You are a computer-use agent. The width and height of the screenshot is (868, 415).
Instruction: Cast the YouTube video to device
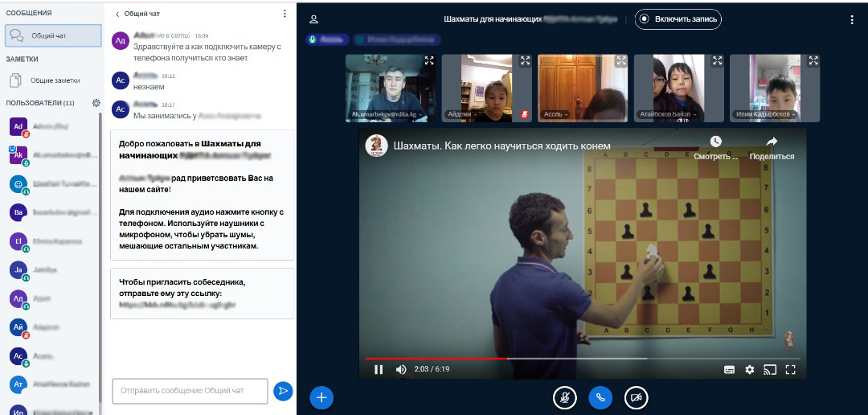click(769, 370)
